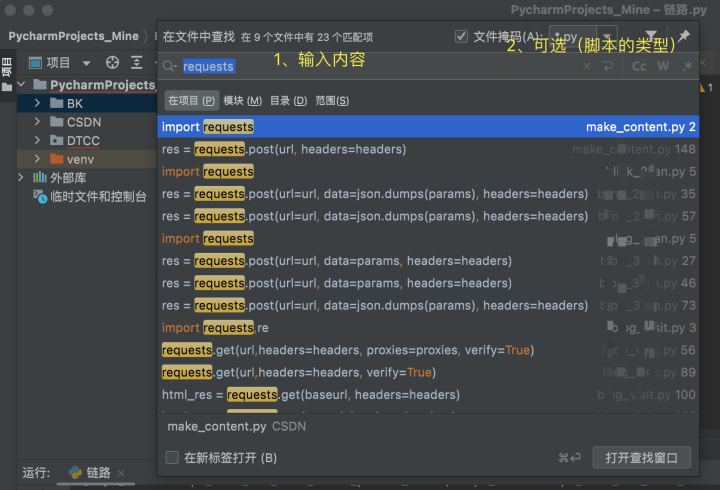
Task: Toggle whole words W option
Action: (x=663, y=66)
